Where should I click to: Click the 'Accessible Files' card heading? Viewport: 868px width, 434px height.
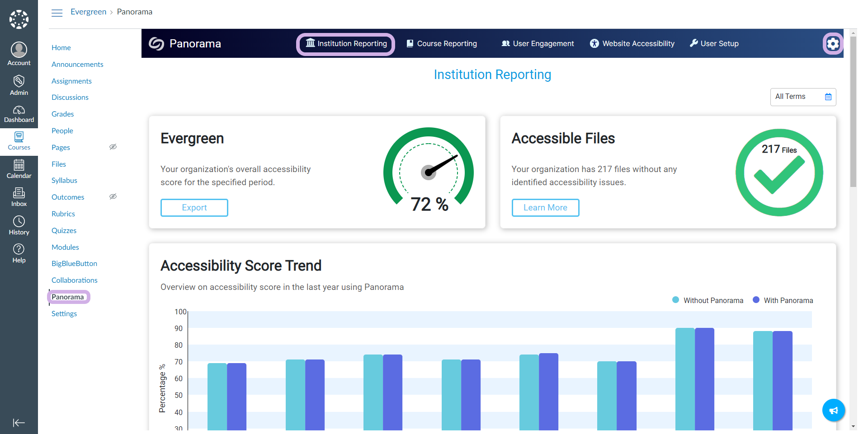(563, 138)
